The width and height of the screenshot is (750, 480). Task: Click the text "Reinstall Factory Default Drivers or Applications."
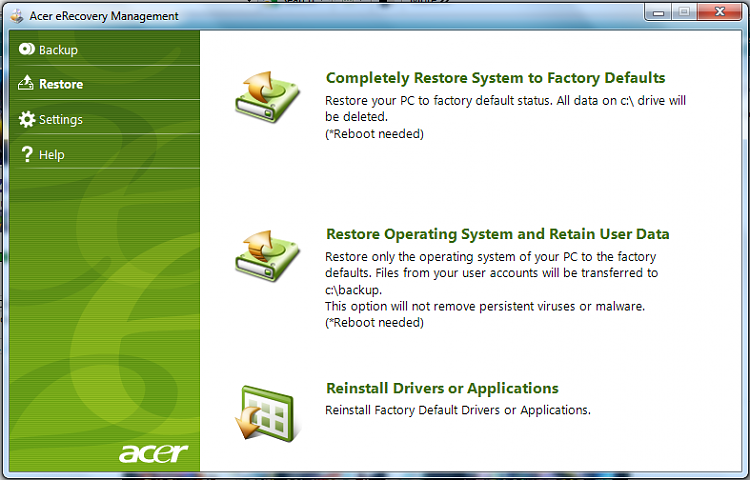(x=458, y=410)
